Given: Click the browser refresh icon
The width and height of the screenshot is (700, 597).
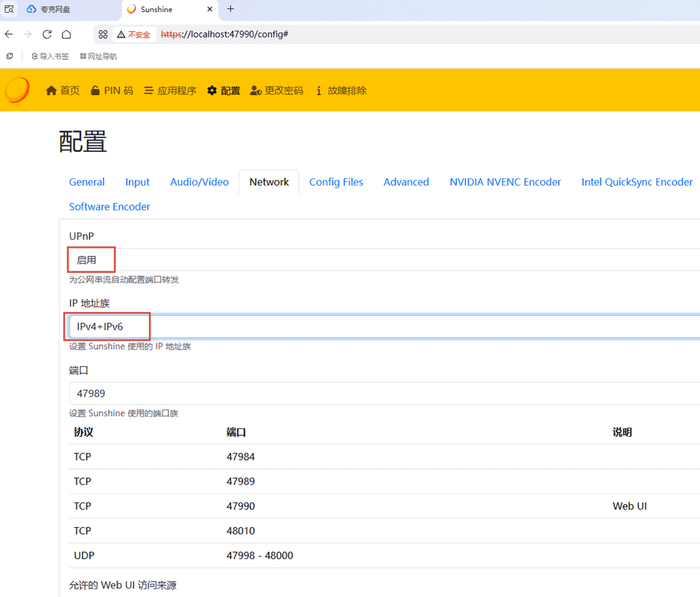Looking at the screenshot, I should 47,34.
